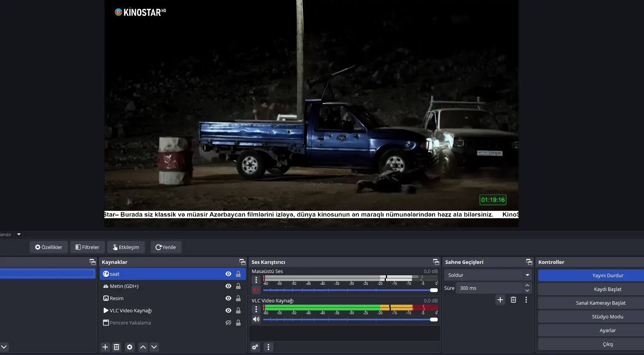
Task: Decrease the Süre transition duration
Action: point(527,291)
